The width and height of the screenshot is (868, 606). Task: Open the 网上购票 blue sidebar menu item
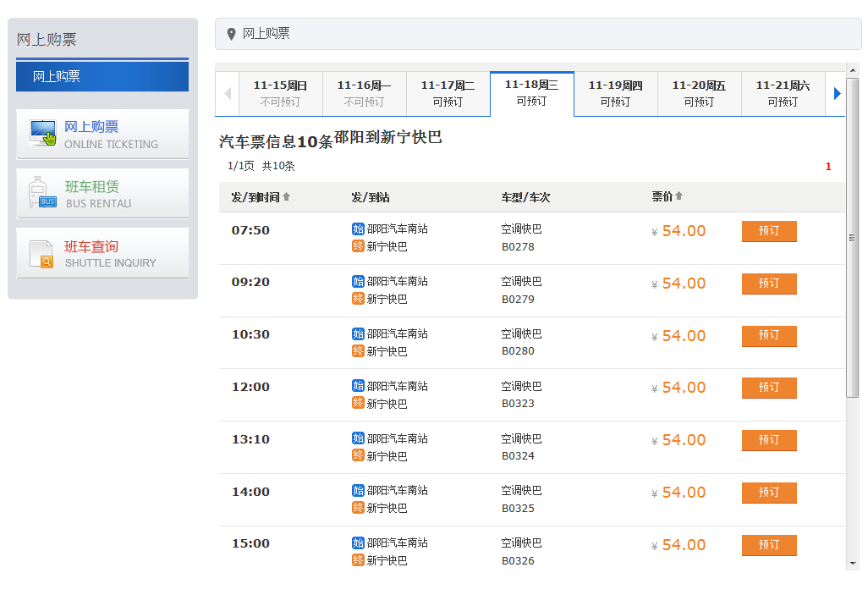click(x=102, y=76)
